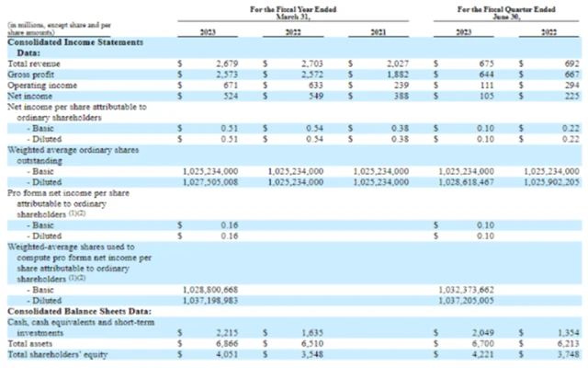Select the operating income value 294
The image size is (588, 368).
(570, 86)
